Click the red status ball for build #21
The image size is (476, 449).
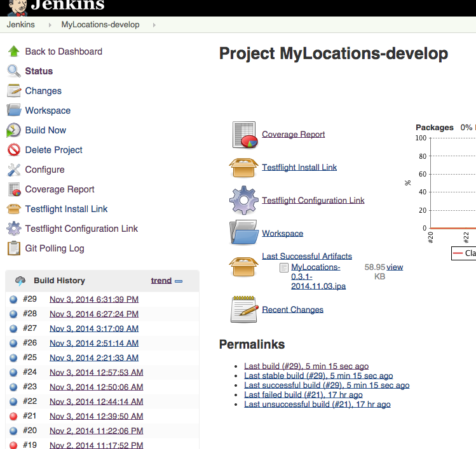(x=13, y=416)
